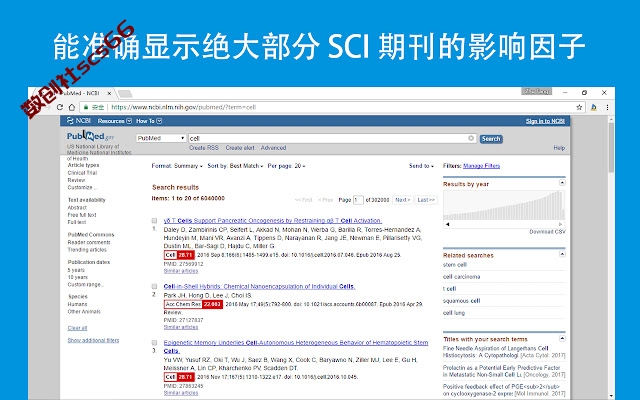
Task: Filter publication dates to 10 years
Action: (x=78, y=277)
